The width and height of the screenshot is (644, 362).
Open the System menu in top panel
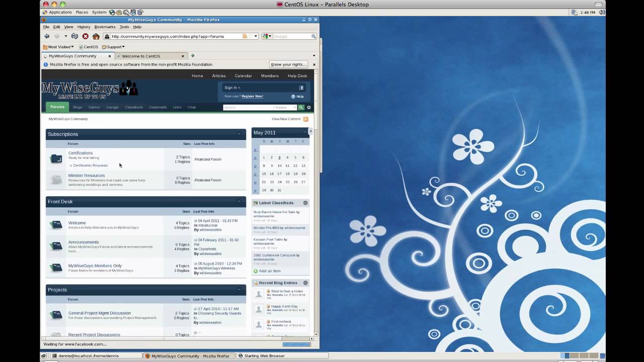(x=99, y=12)
